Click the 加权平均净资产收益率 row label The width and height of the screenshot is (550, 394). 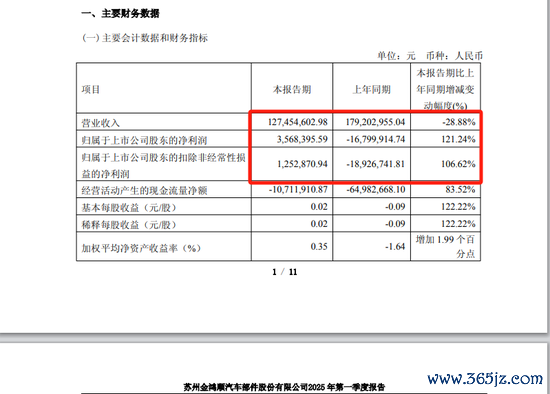(141, 248)
